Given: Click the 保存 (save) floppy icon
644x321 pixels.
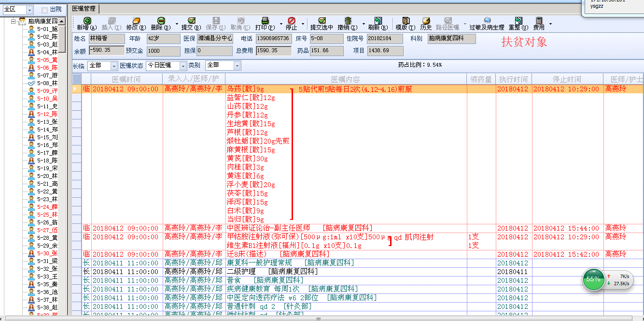Looking at the screenshot, I should click(215, 21).
